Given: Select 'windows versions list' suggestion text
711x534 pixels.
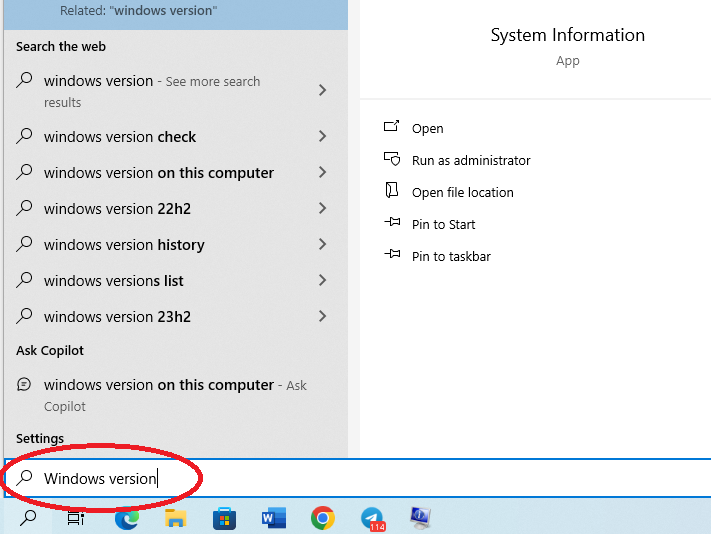Looking at the screenshot, I should (x=113, y=281).
